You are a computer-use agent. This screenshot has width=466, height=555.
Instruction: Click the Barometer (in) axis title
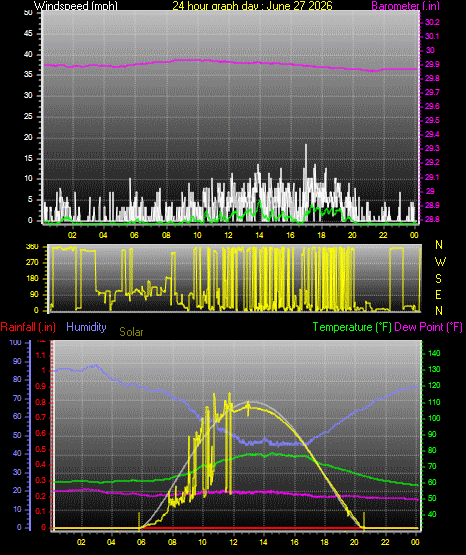[405, 6]
